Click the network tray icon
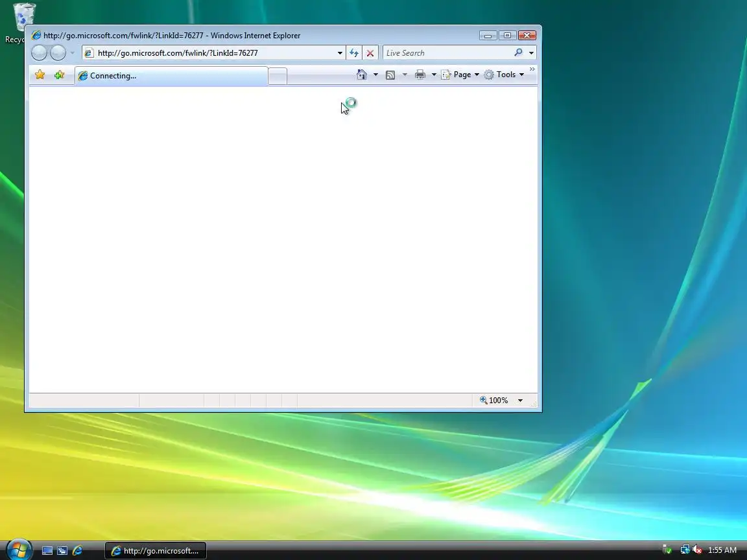Screen dimensions: 747x560 coord(685,550)
